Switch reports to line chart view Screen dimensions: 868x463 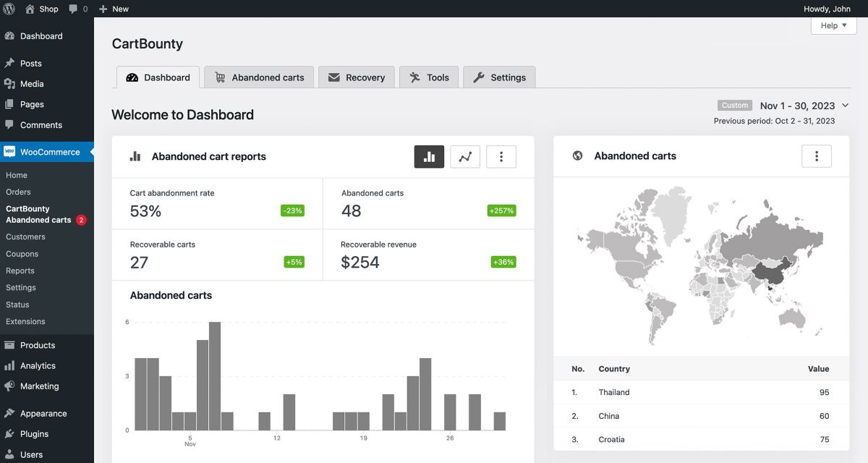(x=465, y=156)
